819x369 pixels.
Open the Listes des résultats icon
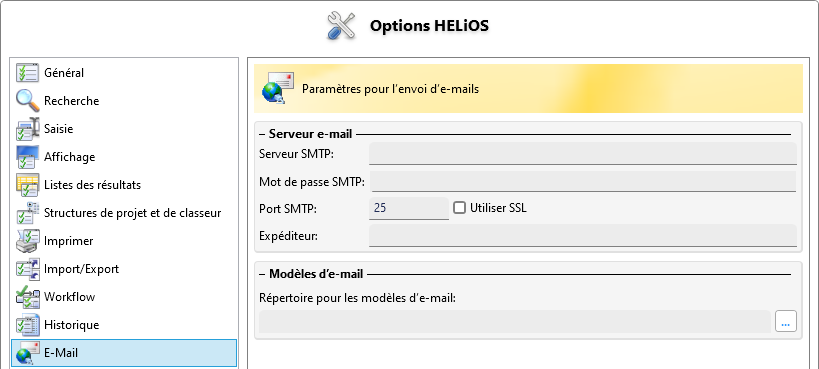[x=27, y=184]
